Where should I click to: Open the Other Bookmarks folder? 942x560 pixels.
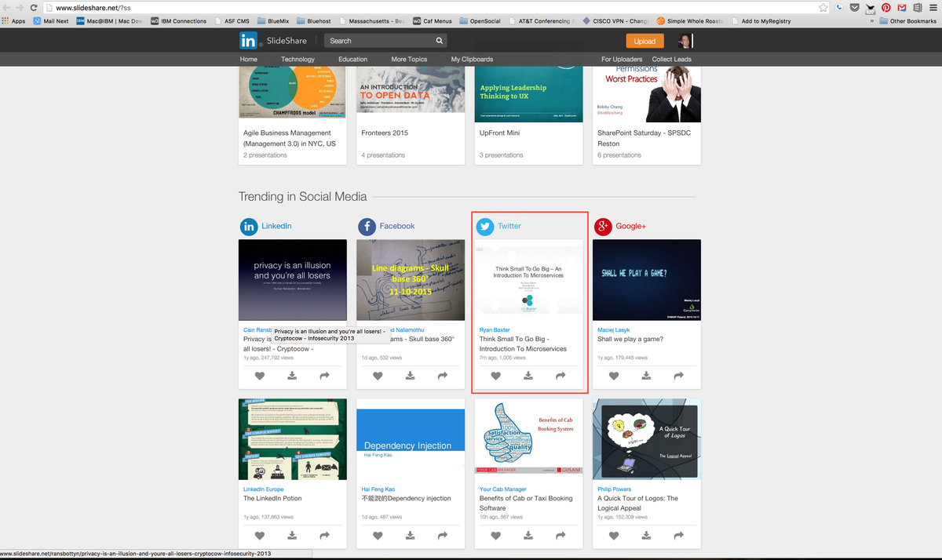[x=908, y=21]
